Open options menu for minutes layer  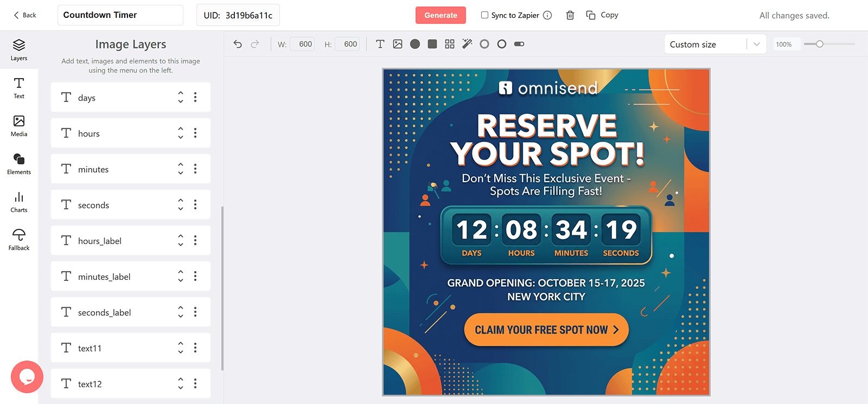point(195,169)
